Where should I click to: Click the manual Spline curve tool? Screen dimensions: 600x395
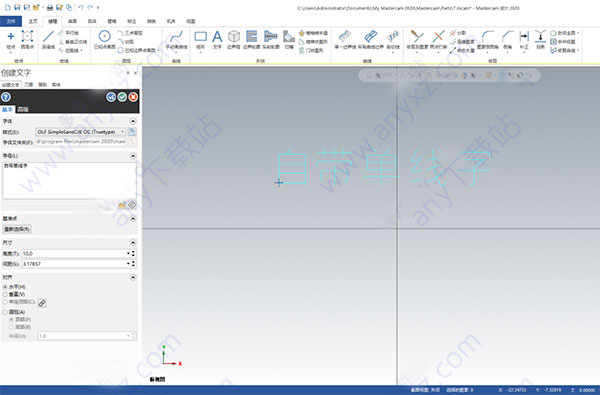(x=176, y=40)
